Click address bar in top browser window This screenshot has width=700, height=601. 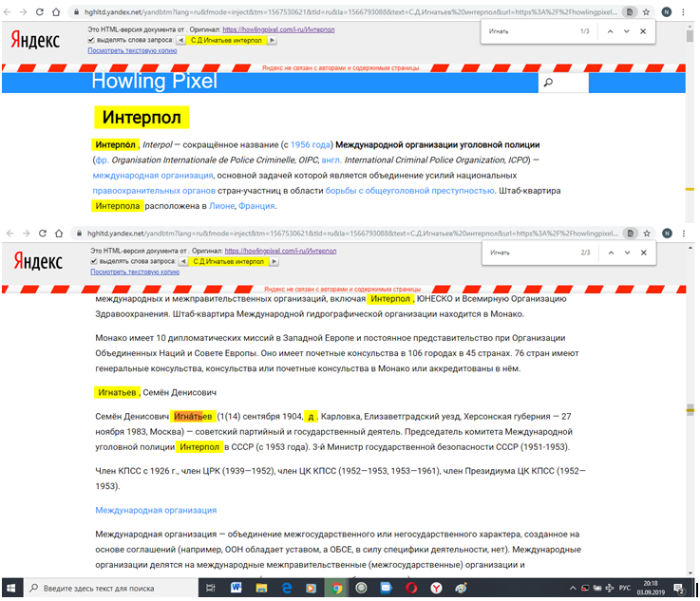(x=350, y=12)
